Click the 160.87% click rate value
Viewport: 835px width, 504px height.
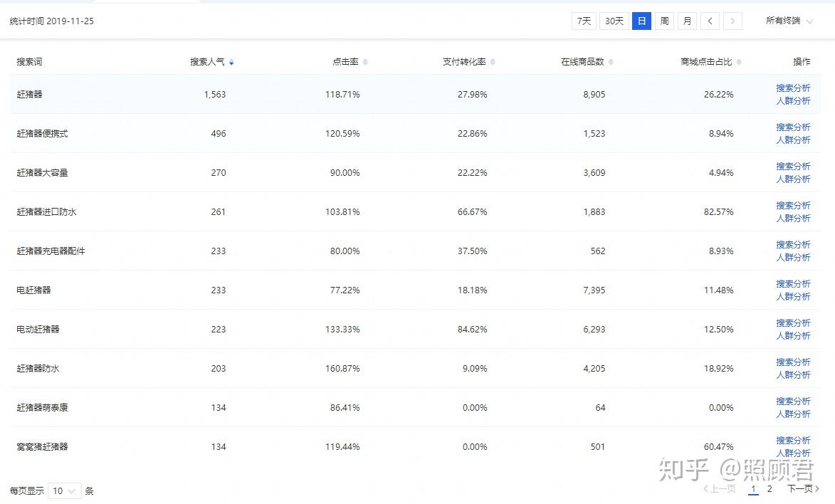pos(342,369)
